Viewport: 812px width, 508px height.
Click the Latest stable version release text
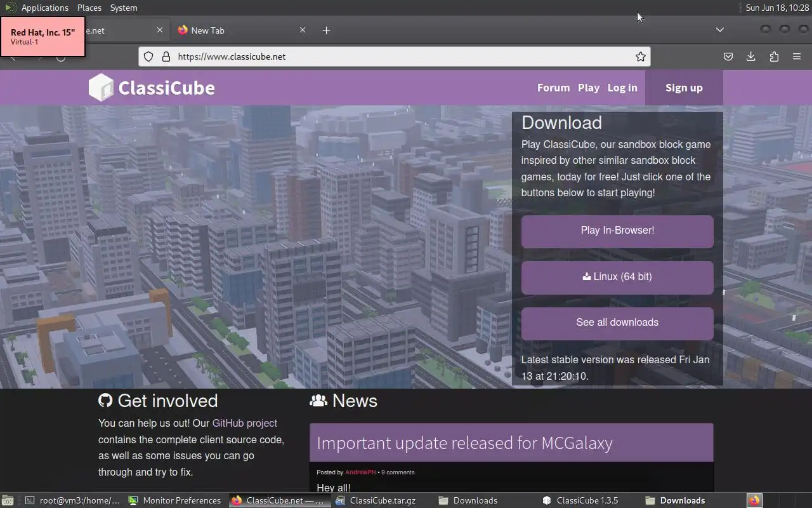615,368
